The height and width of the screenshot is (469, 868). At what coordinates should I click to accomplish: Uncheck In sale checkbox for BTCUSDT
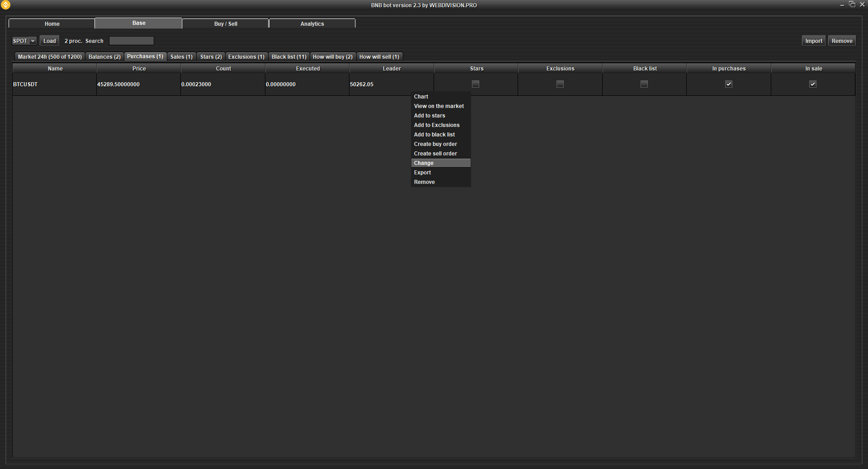(x=813, y=84)
